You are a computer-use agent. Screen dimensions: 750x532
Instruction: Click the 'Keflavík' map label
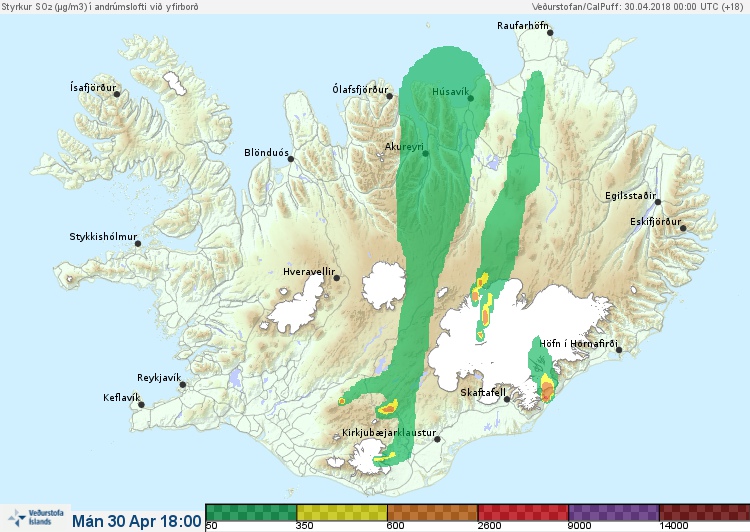click(122, 398)
